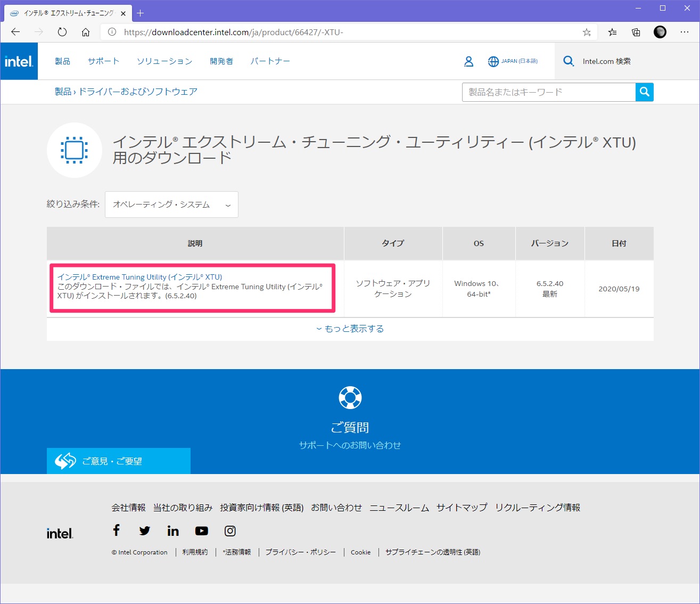The height and width of the screenshot is (604, 700).
Task: Click the 説明 column header
Action: (195, 243)
